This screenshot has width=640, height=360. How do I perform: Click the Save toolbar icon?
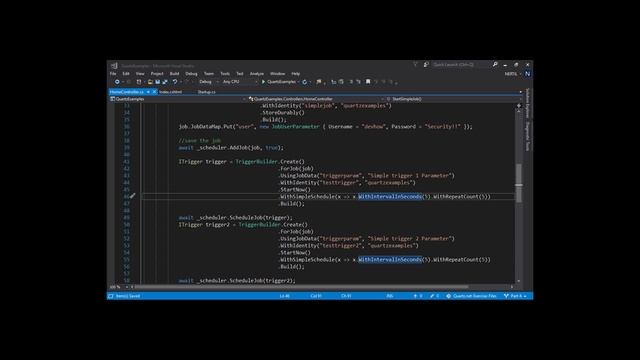(x=158, y=82)
